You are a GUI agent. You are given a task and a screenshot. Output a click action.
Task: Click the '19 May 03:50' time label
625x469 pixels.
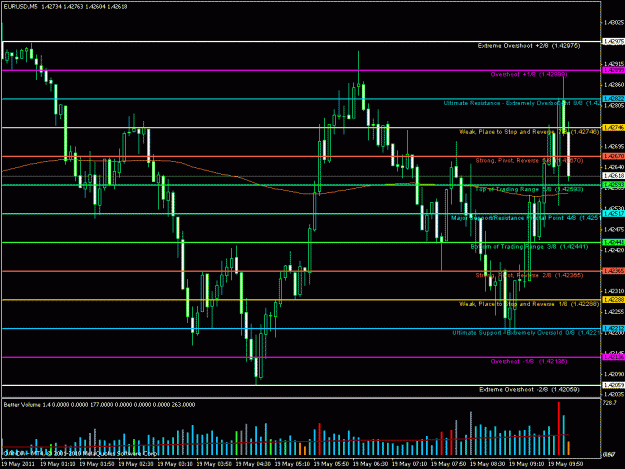(x=214, y=464)
